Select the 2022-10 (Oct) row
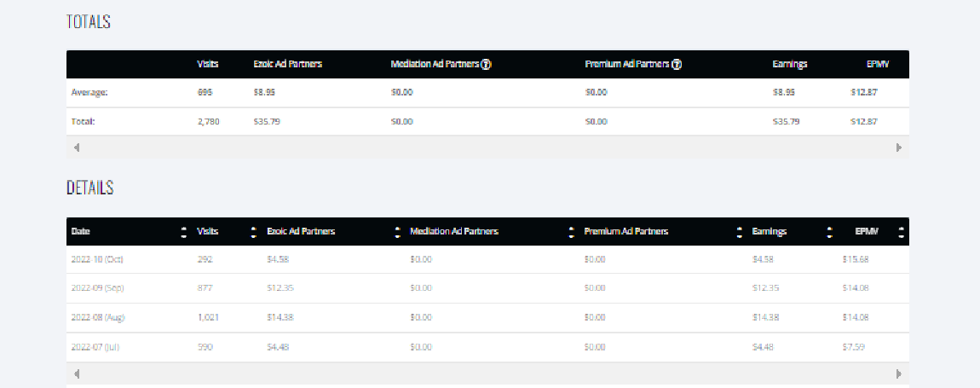The image size is (980, 388). (487, 259)
